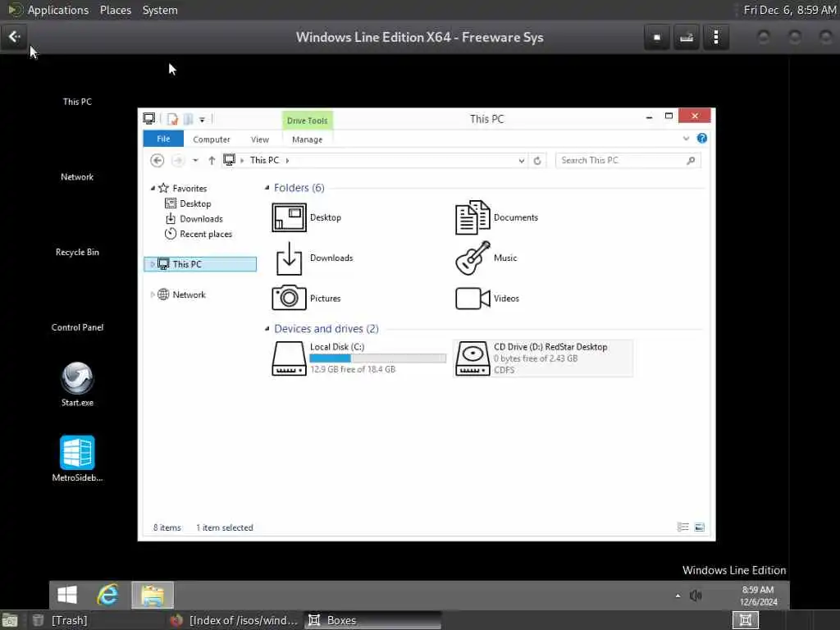Click File Explorer taskbar icon
This screenshot has height=630, width=840.
(x=153, y=595)
